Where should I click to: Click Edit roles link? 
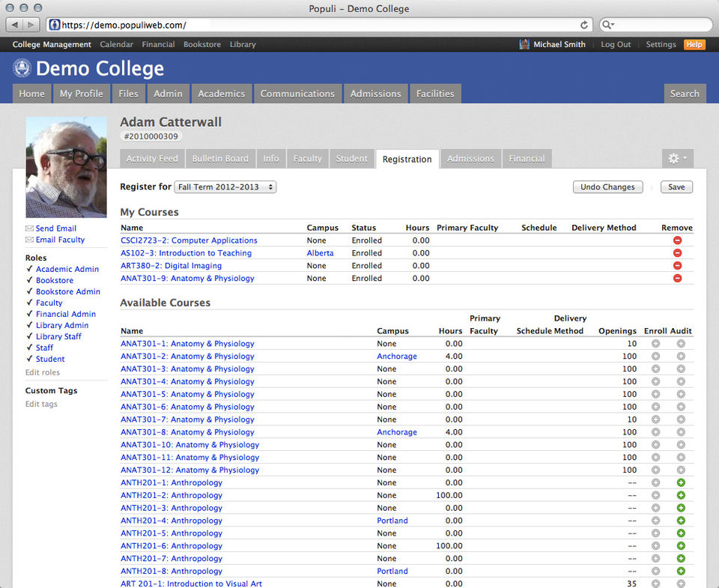(43, 372)
